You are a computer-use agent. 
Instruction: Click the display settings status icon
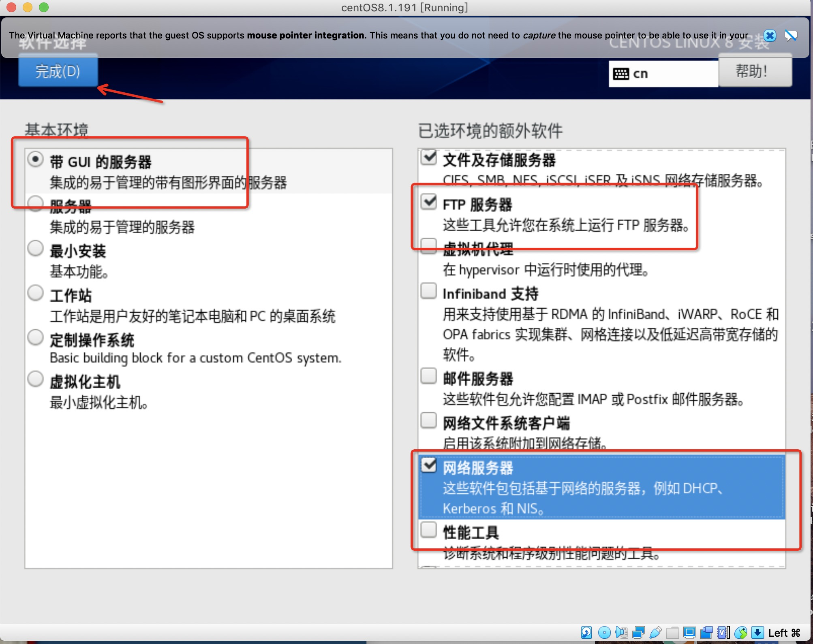(690, 633)
